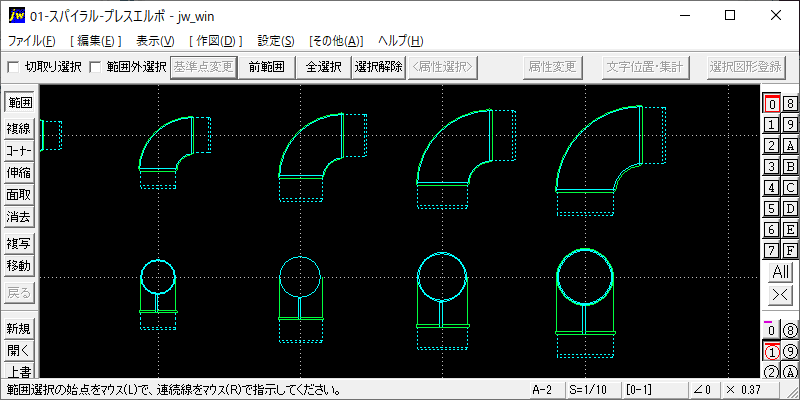Click the All layers button

[x=781, y=272]
